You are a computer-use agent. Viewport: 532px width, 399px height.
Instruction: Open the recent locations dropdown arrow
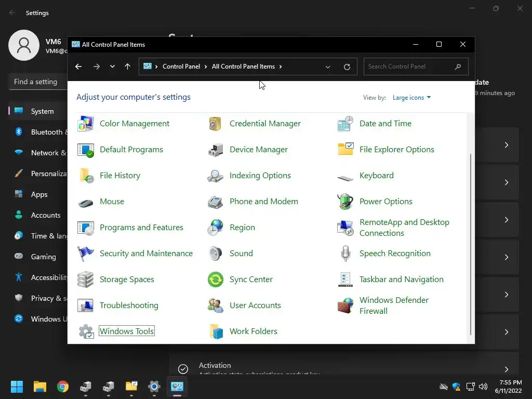(x=112, y=66)
